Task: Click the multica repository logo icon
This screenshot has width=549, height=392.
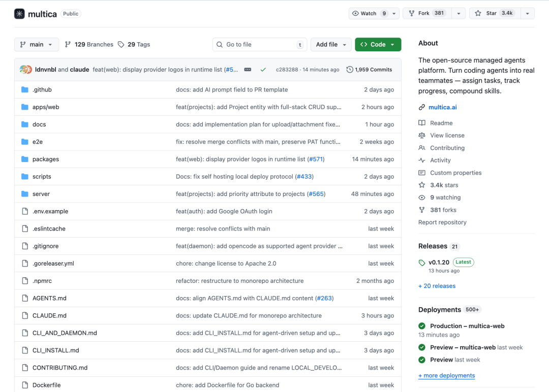Action: tap(19, 14)
